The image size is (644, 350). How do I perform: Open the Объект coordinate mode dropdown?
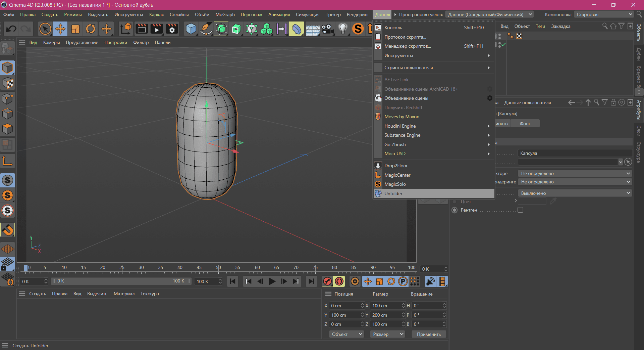[x=347, y=334]
